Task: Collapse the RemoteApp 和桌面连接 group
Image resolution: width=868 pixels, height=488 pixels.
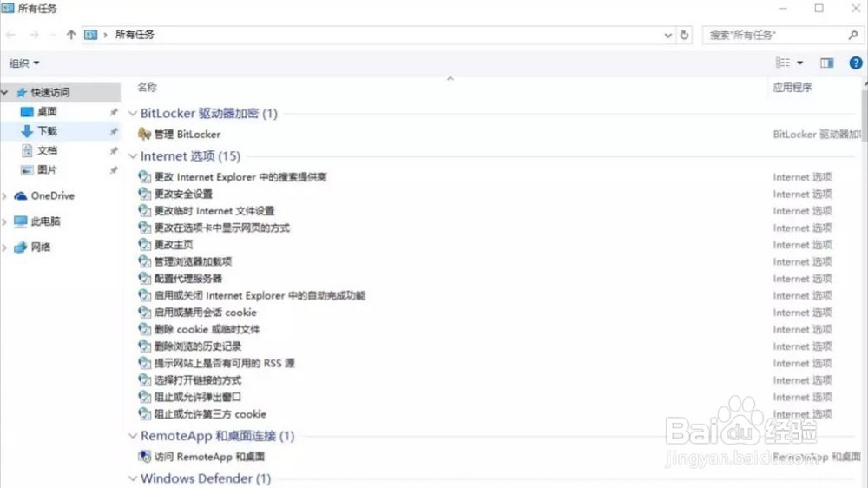Action: [133, 436]
